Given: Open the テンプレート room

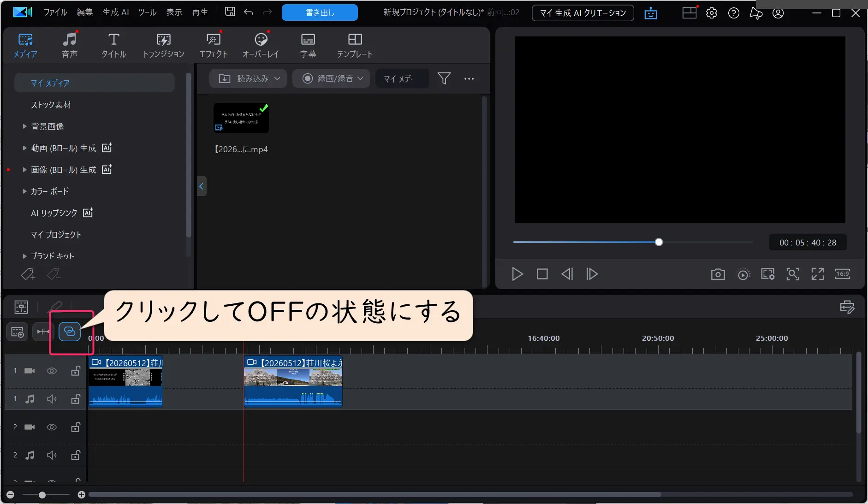Looking at the screenshot, I should 355,46.
